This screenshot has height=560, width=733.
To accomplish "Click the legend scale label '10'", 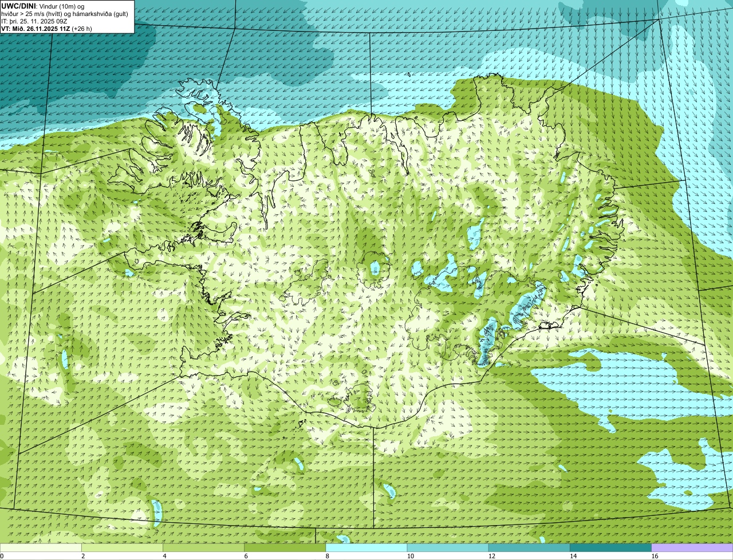I will coord(410,556).
